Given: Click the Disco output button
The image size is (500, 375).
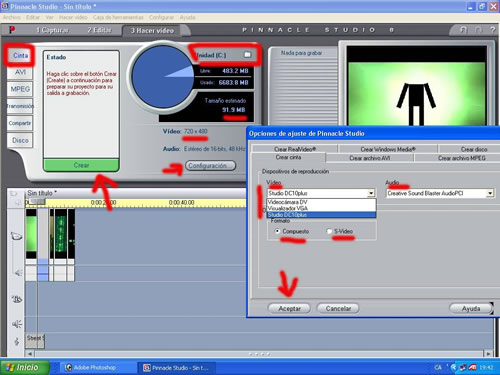Looking at the screenshot, I should coord(20,140).
